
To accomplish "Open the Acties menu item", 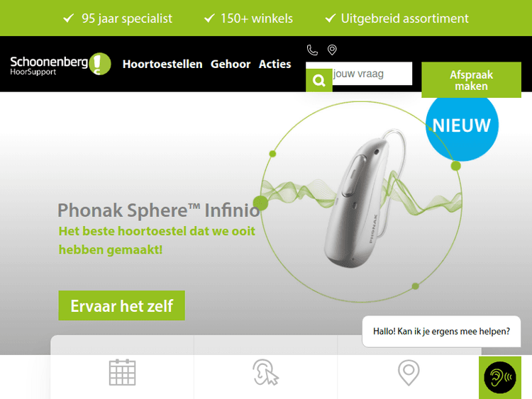I will coord(275,64).
